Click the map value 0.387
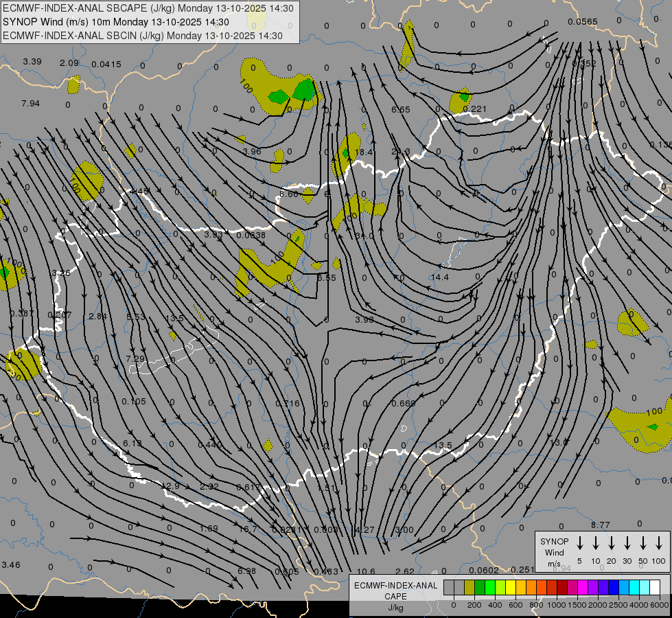672x618 pixels. tap(22, 314)
